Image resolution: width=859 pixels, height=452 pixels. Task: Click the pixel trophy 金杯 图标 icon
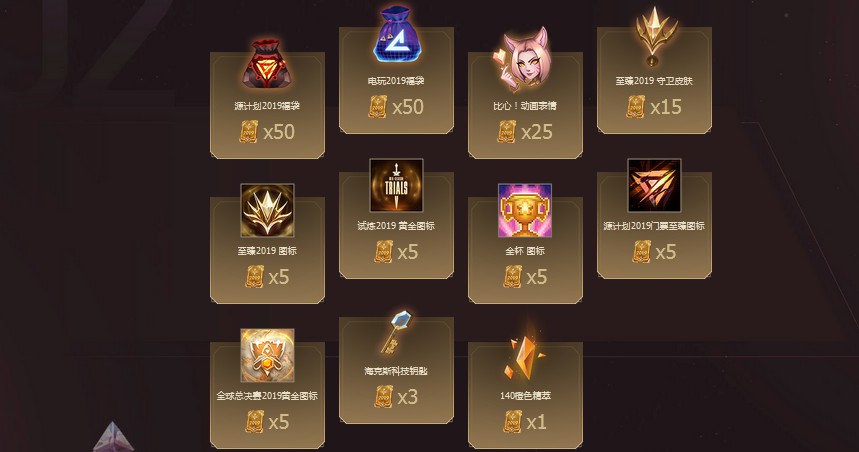tap(525, 210)
